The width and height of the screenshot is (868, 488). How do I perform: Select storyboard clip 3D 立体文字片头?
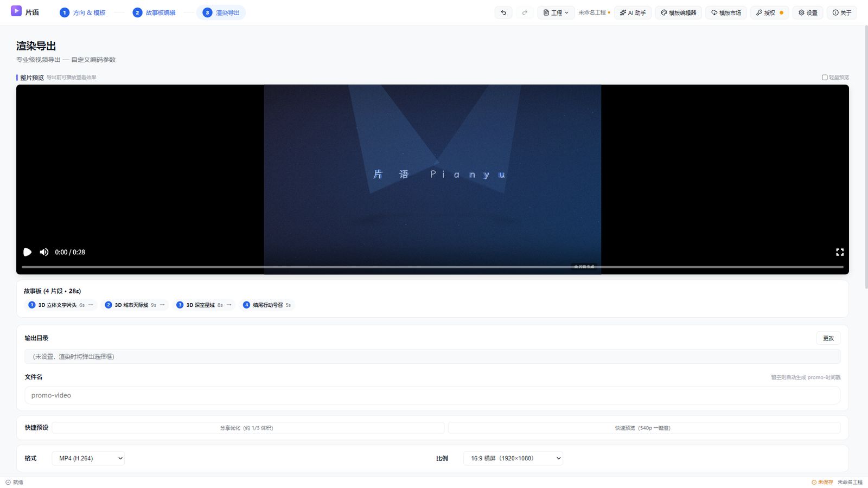click(x=61, y=305)
